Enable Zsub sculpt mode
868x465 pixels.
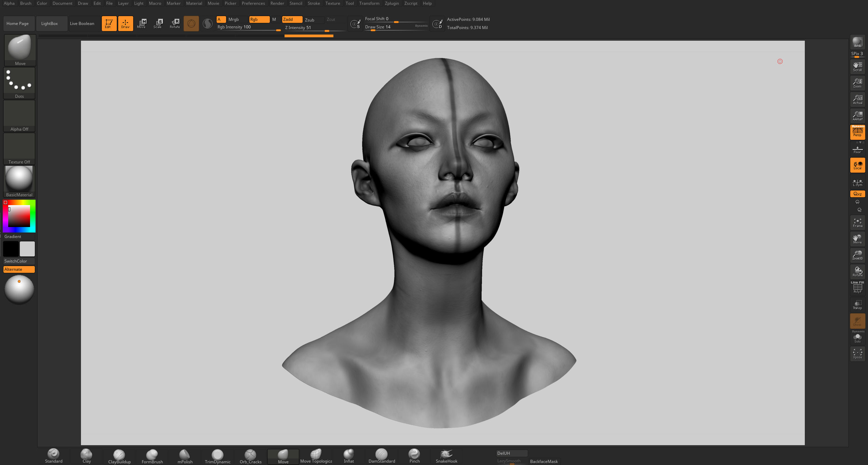click(x=313, y=20)
